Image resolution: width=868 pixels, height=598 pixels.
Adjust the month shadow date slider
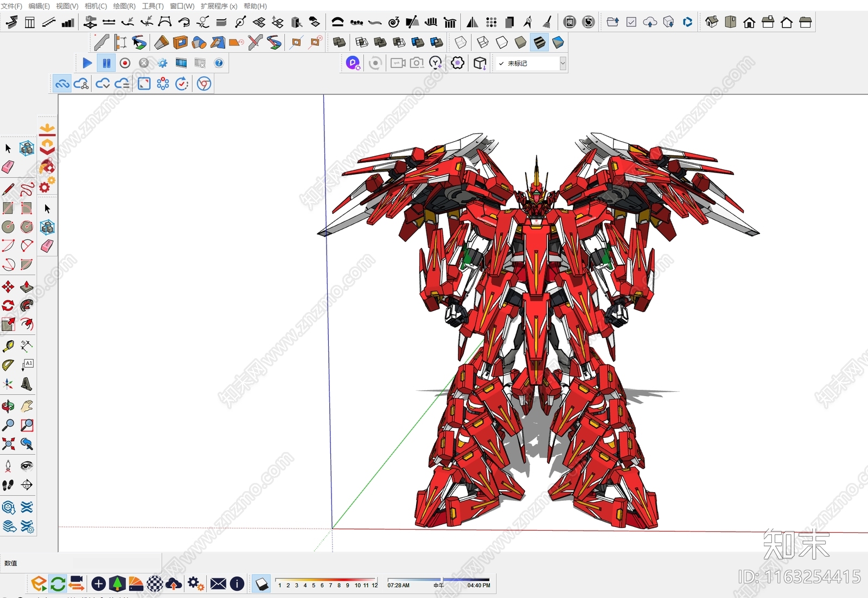(327, 581)
